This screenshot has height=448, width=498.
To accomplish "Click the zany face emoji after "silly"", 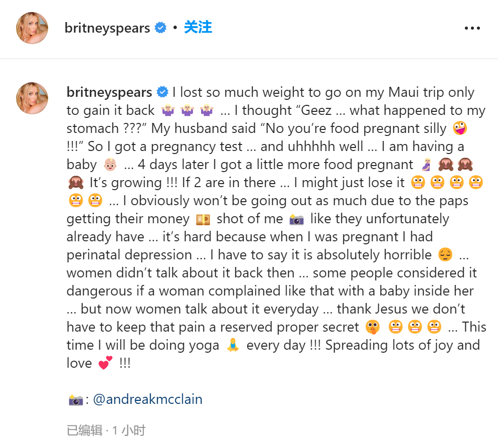I will [458, 128].
